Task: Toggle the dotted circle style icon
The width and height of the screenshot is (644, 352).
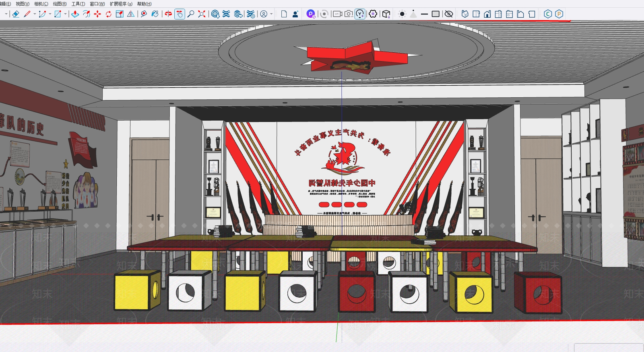Action: coord(402,14)
